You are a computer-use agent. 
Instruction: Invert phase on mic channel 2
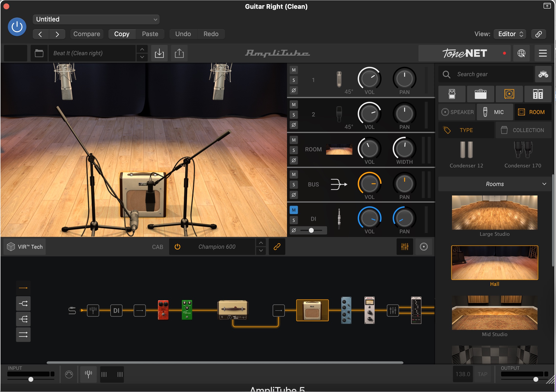[x=294, y=125]
